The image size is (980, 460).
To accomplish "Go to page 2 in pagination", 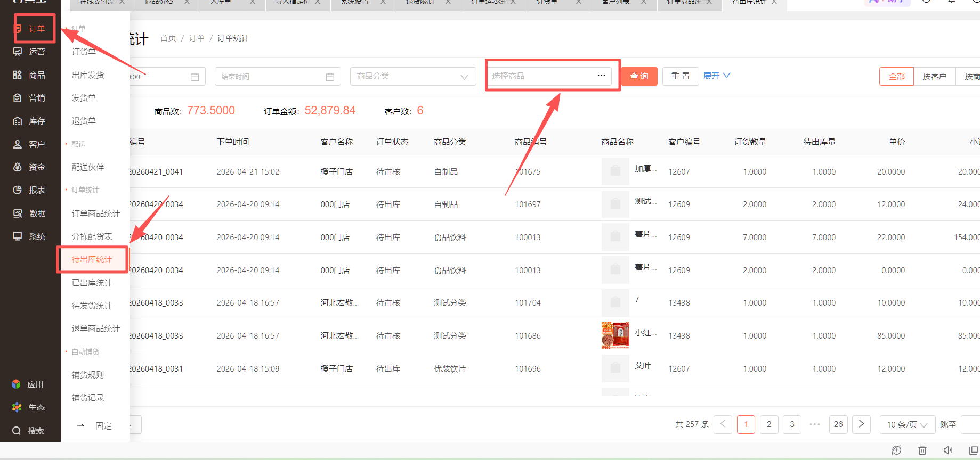I will [x=769, y=424].
